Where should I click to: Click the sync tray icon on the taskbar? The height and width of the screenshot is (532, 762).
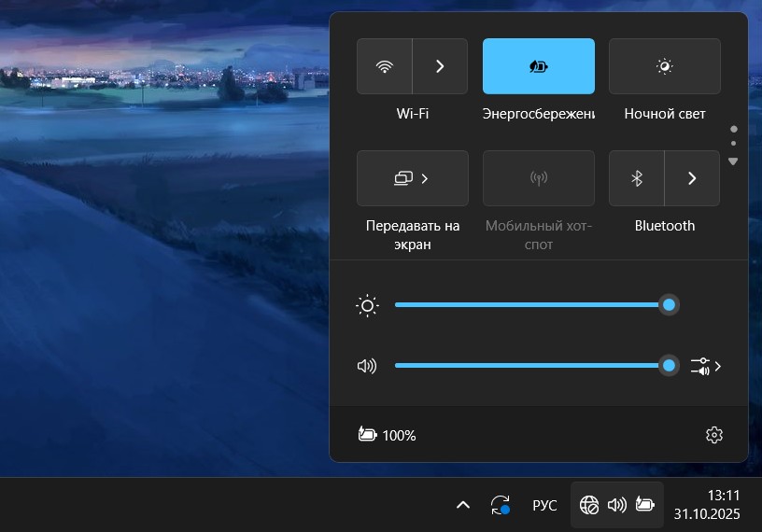[501, 505]
